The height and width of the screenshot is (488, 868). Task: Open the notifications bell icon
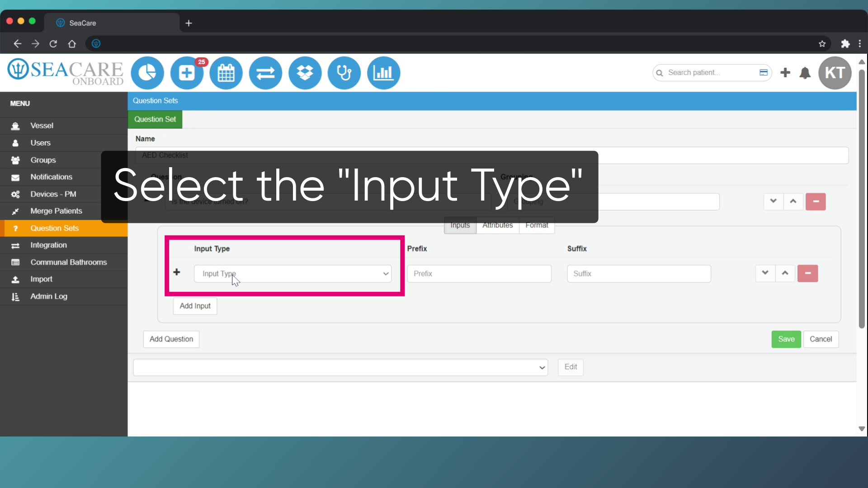(805, 73)
